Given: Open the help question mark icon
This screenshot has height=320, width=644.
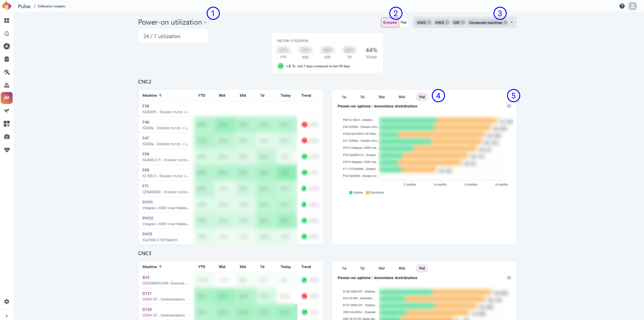Looking at the screenshot, I should (x=622, y=6).
